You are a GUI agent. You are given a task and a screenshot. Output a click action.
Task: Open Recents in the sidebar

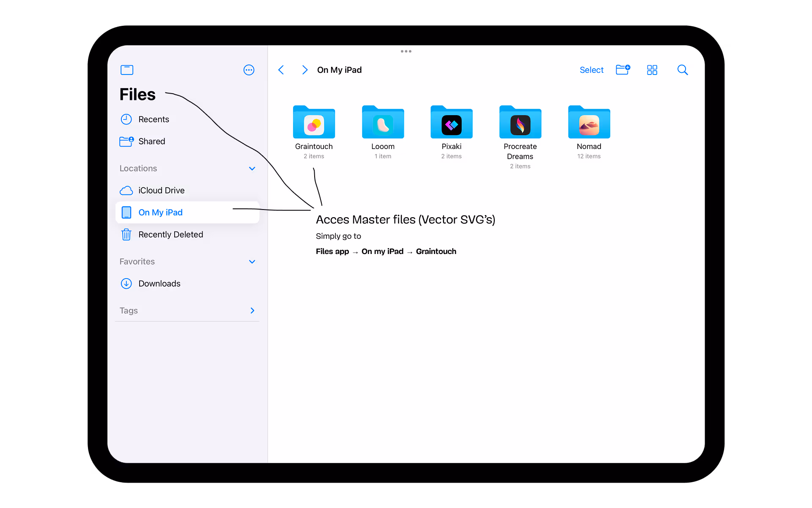pyautogui.click(x=187, y=119)
